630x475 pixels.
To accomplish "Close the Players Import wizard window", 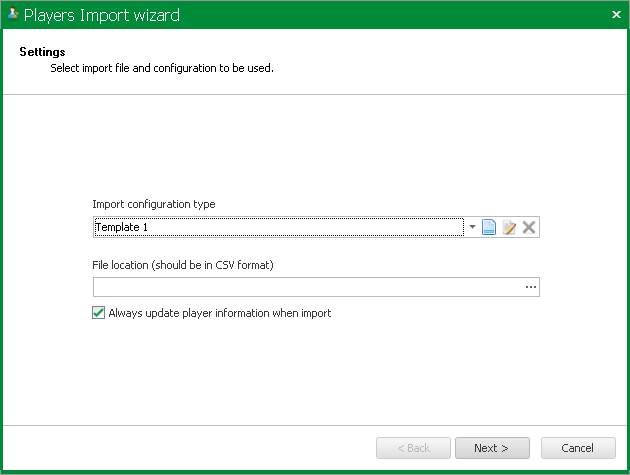I will 616,14.
